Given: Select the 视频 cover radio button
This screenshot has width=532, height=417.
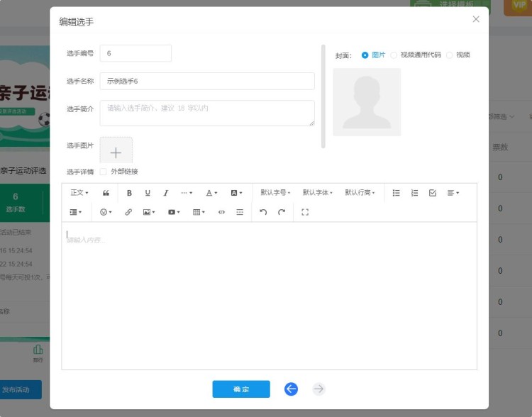Looking at the screenshot, I should 450,55.
